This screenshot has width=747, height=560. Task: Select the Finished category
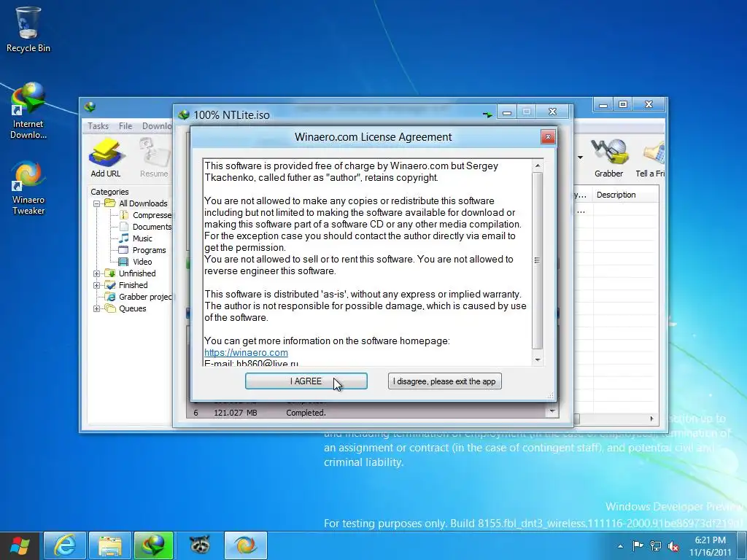coord(133,285)
